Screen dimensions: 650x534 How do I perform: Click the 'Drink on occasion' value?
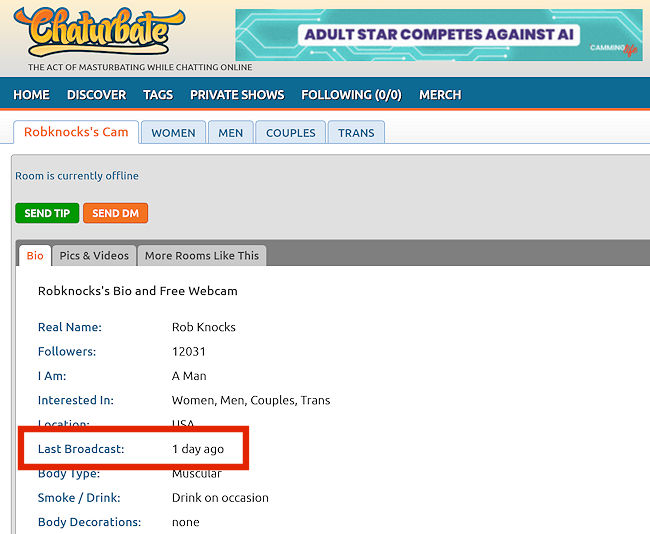(x=220, y=498)
